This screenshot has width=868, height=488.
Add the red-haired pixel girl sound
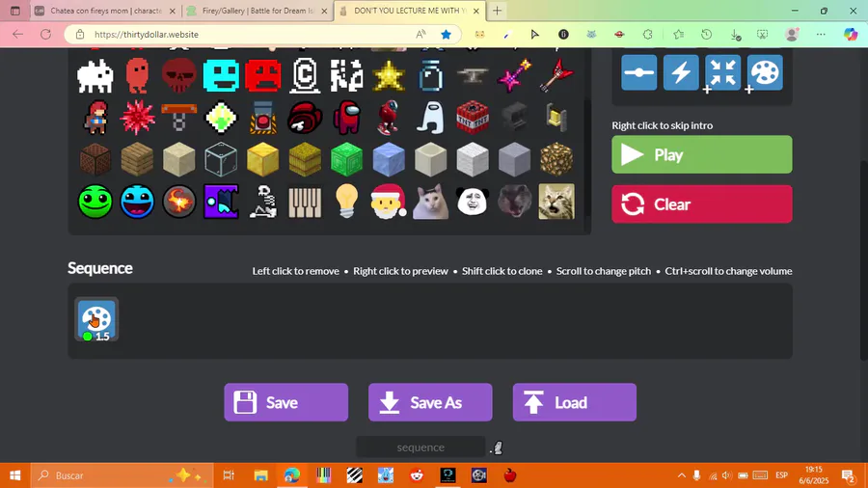point(95,118)
